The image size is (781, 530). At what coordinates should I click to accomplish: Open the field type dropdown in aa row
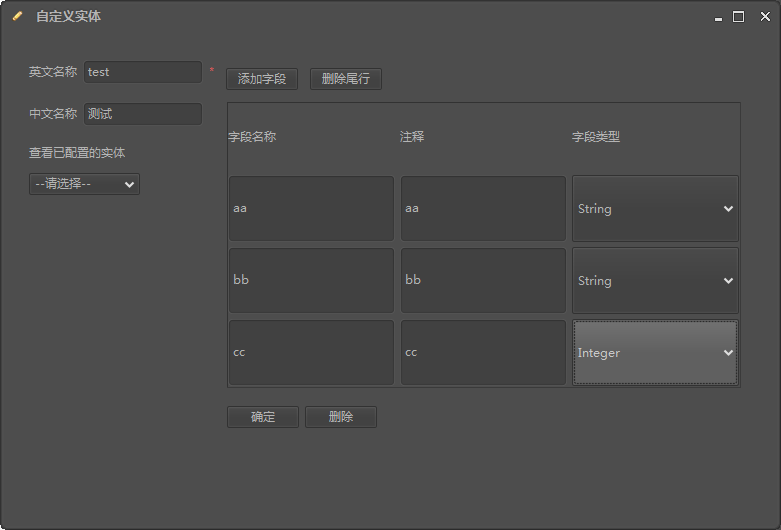coord(655,208)
